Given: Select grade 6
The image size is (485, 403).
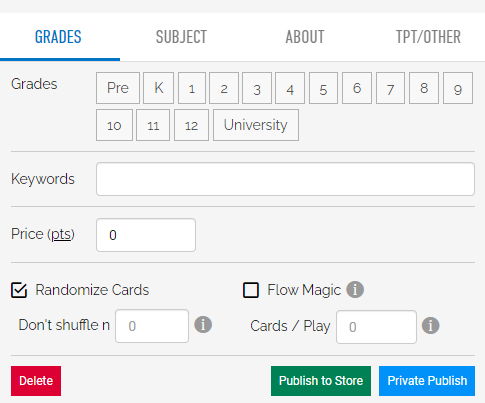Looking at the screenshot, I should point(357,88).
